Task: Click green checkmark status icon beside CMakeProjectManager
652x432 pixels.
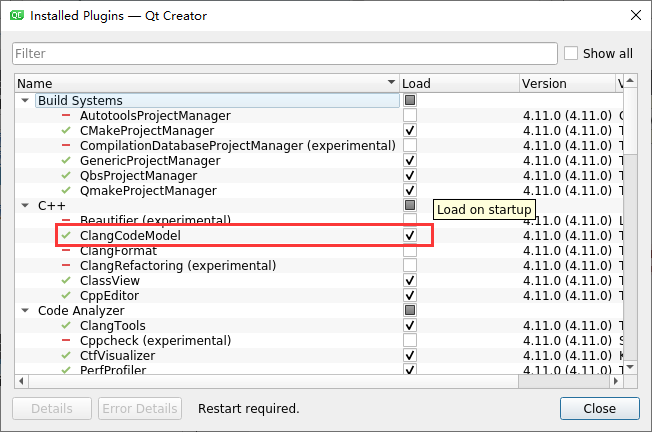Action: coord(66,131)
